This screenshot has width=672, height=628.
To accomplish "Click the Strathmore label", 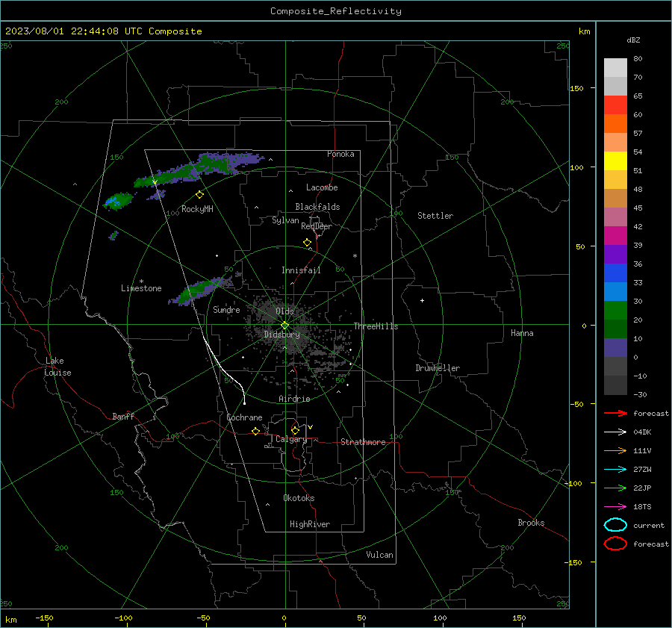I will click(x=363, y=442).
